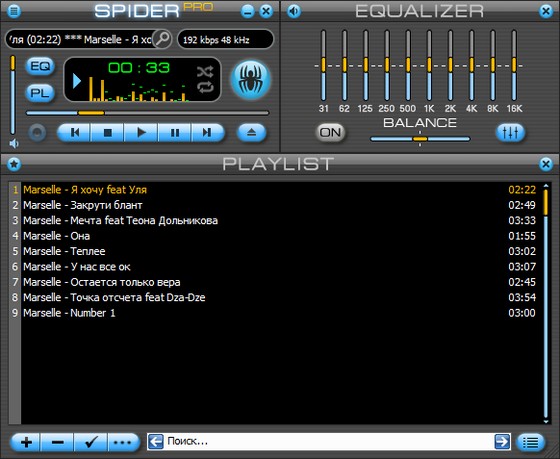Seek in the track progress bar
Viewport: 560px width, 459px height.
(x=147, y=113)
